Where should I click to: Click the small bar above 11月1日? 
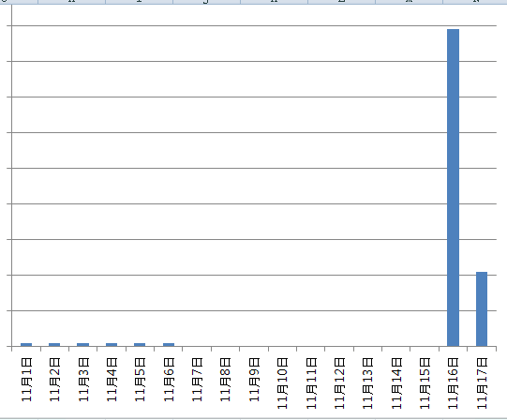tap(26, 345)
